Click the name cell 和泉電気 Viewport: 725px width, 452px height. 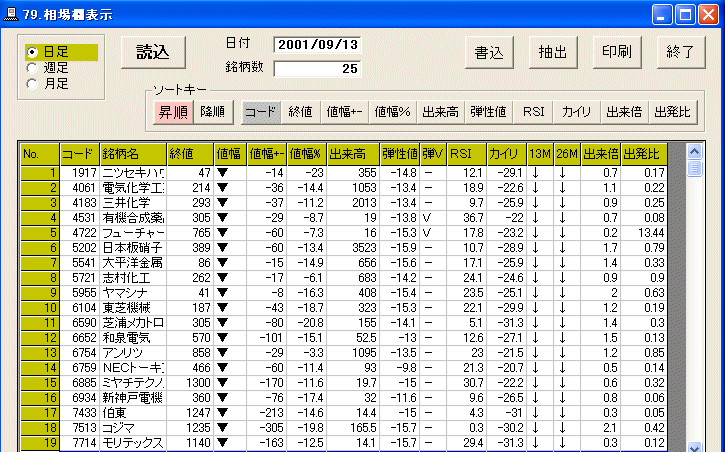(x=133, y=338)
